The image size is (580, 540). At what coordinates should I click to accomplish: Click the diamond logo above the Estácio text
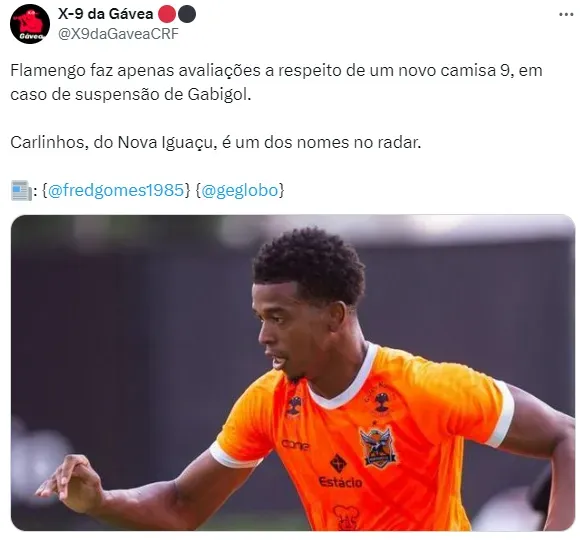click(x=338, y=463)
